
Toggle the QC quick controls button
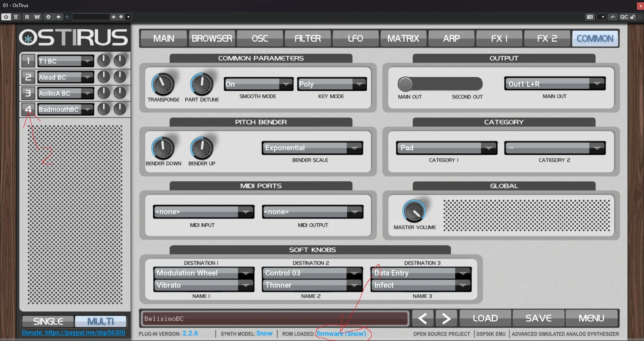pyautogui.click(x=624, y=17)
